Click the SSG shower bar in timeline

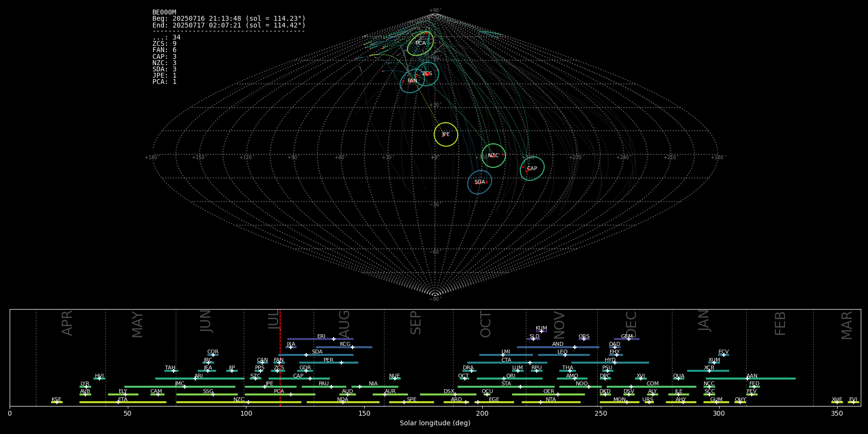[x=207, y=394]
